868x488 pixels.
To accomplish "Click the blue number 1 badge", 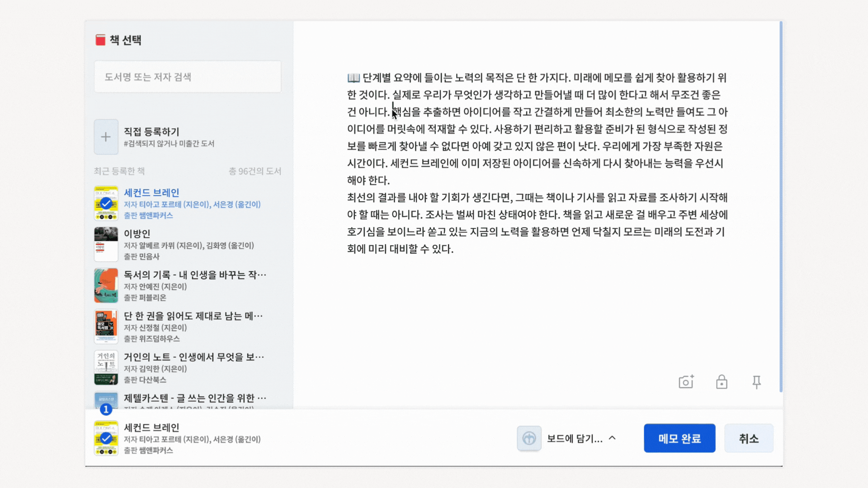I will point(106,409).
